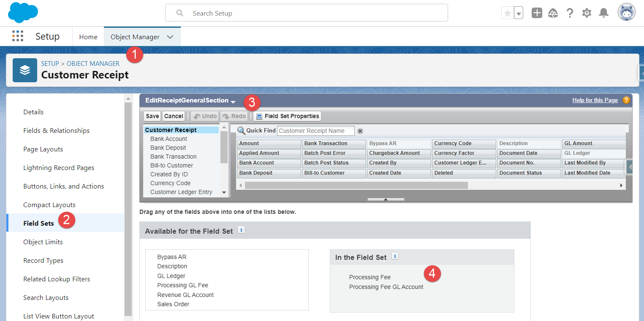Click the Last Modified By palette field

[593, 163]
